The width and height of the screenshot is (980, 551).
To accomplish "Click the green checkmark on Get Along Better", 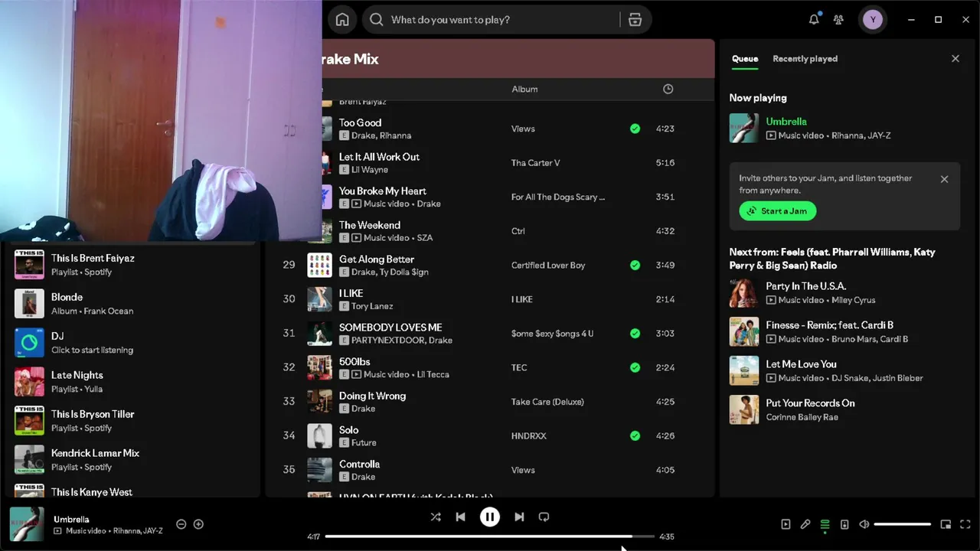I will [635, 266].
